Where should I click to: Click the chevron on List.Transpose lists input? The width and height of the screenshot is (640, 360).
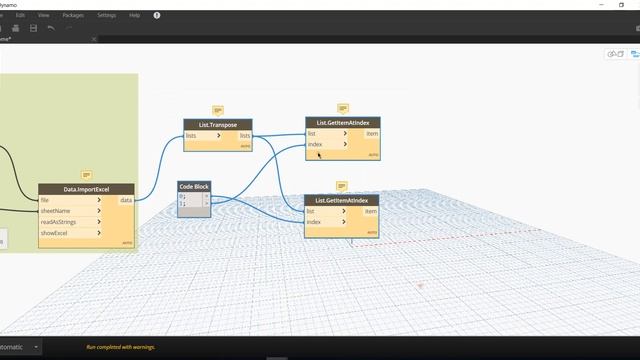coord(219,136)
